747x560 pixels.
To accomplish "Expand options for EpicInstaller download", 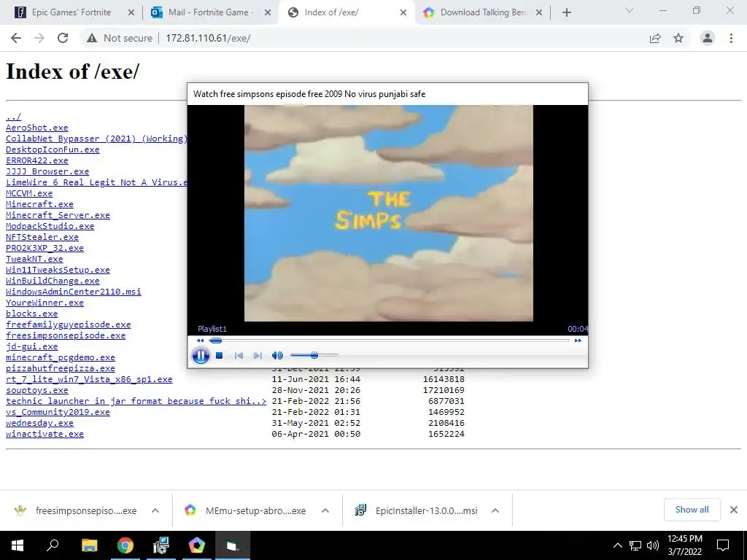I will point(495,510).
